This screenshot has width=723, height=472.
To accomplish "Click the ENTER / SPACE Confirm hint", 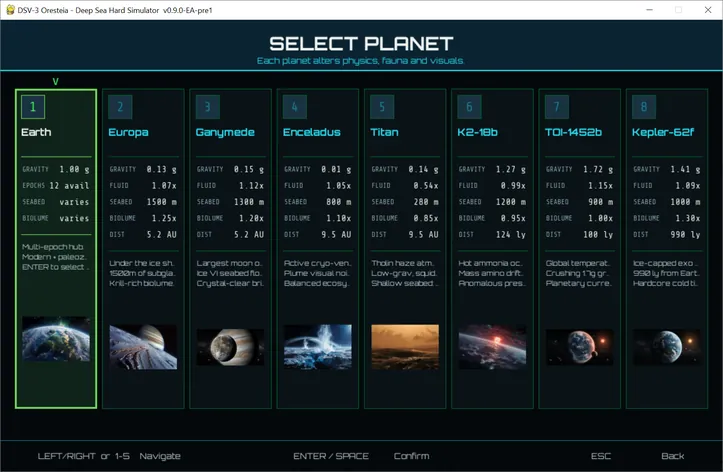I will click(361, 456).
